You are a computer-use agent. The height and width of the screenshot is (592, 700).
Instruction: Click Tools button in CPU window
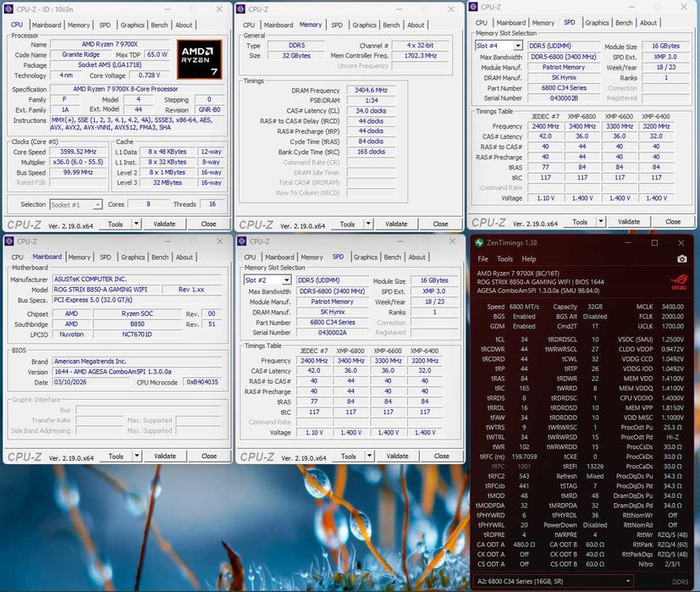115,224
